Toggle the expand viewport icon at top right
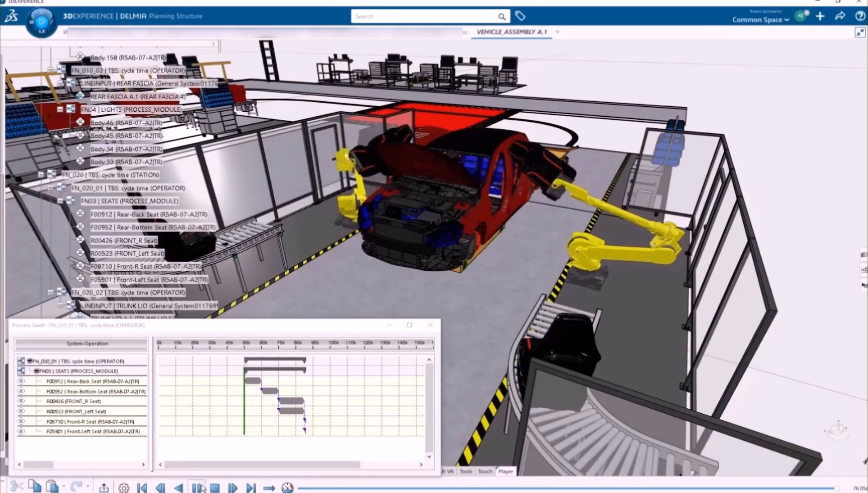Screen dimensions: 868x493 [x=860, y=32]
